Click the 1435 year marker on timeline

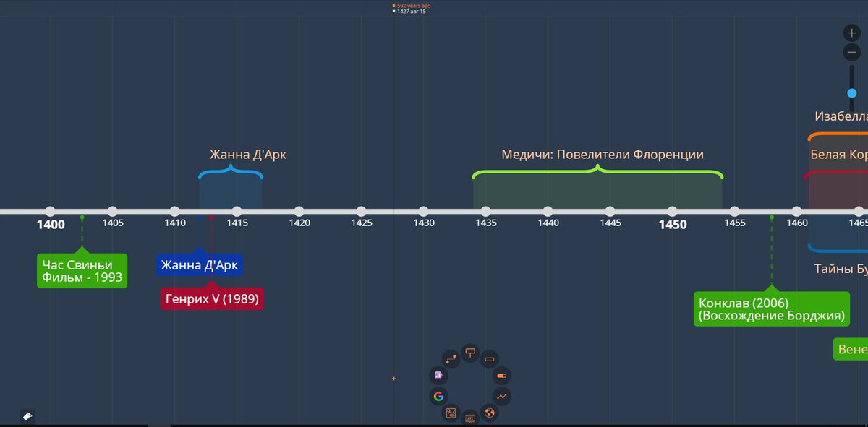(485, 211)
